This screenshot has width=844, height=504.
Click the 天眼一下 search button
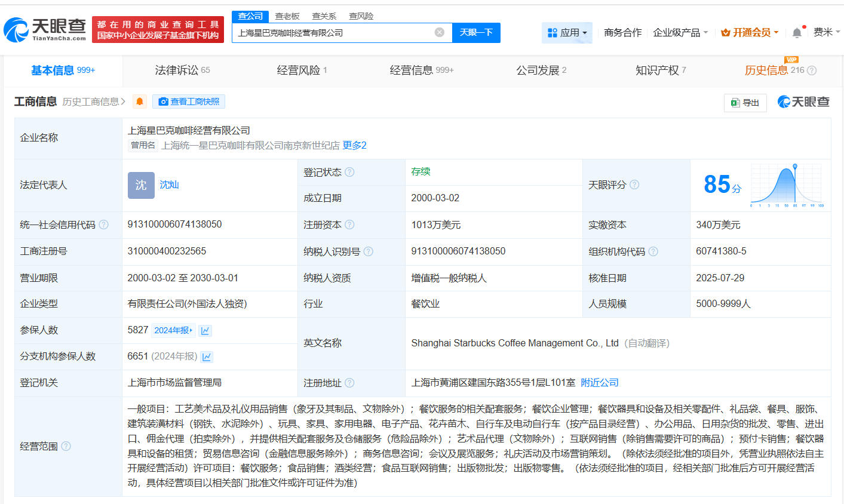pyautogui.click(x=477, y=33)
